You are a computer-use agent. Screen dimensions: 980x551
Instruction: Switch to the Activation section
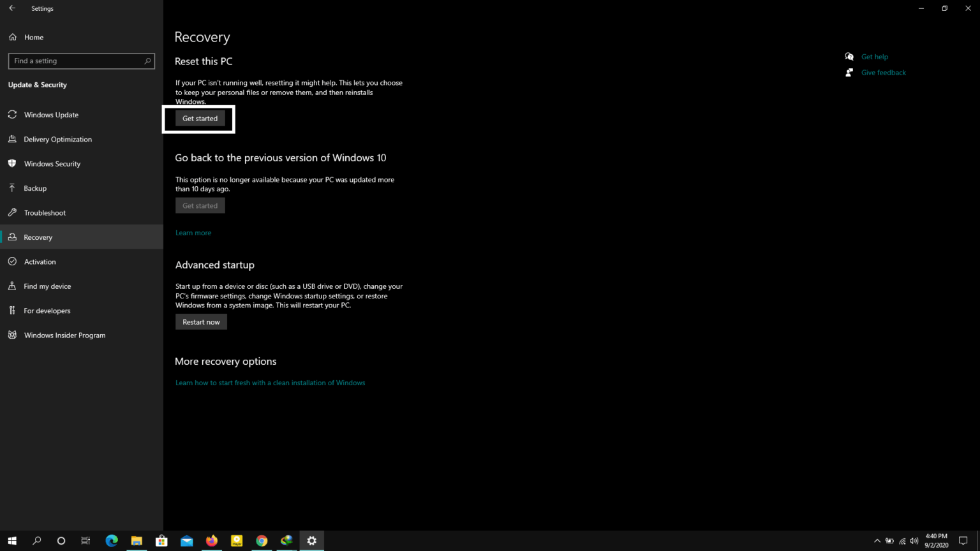click(x=40, y=261)
